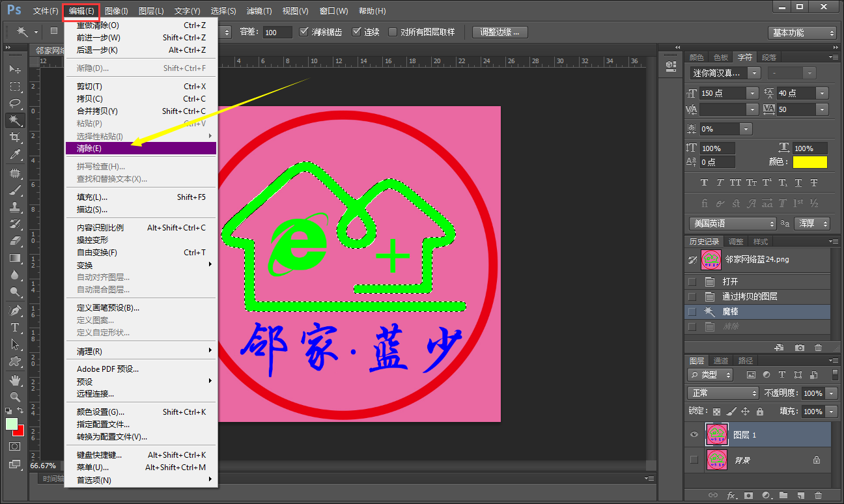Select the Zoom tool
Image resolution: width=844 pixels, height=504 pixels.
click(x=15, y=397)
